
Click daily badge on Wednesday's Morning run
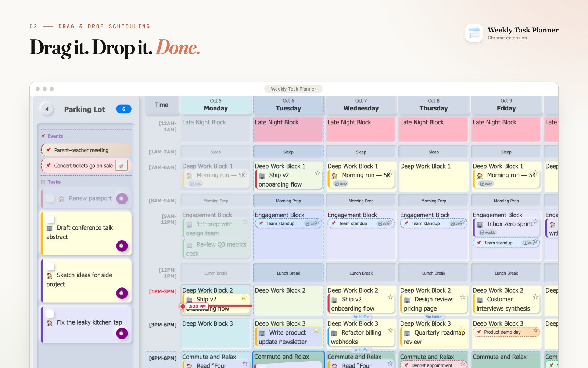pos(341,184)
